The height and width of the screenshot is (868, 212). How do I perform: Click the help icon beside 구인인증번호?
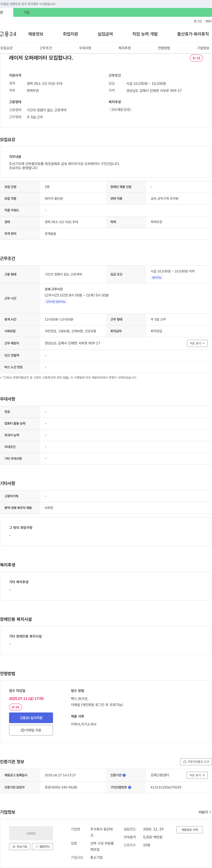tap(130, 787)
